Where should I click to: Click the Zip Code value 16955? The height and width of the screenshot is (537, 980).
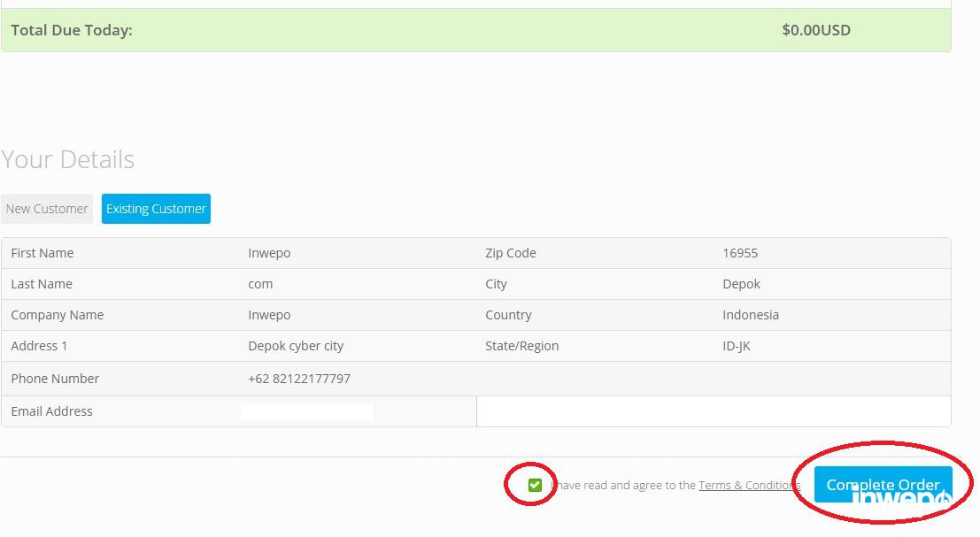pos(739,252)
